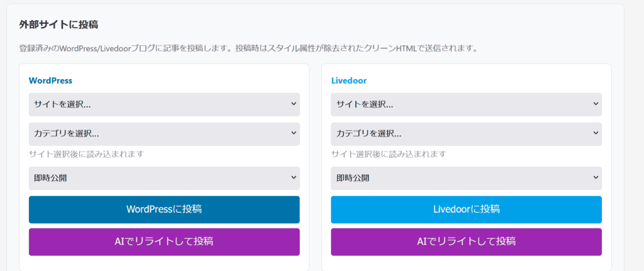Screen dimensions: 644x271
Task: Open the Livedoor site selection dropdown
Action: [x=465, y=104]
